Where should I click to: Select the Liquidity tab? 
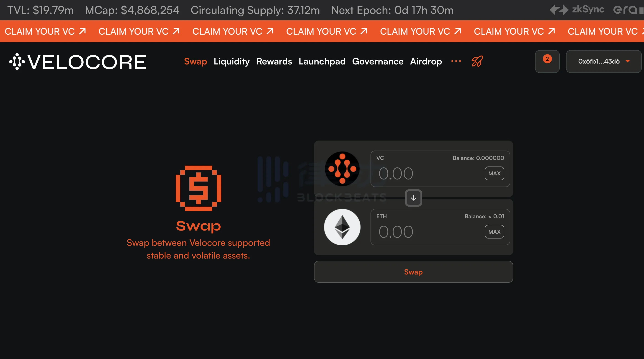click(x=231, y=62)
